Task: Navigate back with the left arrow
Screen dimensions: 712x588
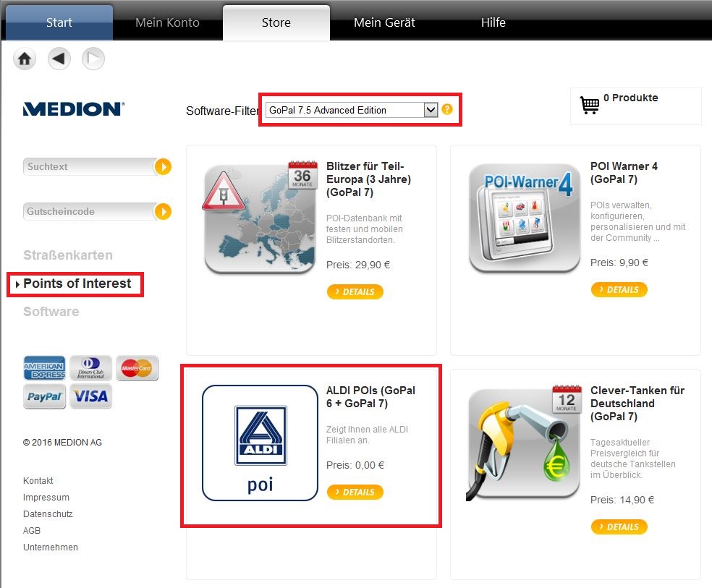Action: 59,59
